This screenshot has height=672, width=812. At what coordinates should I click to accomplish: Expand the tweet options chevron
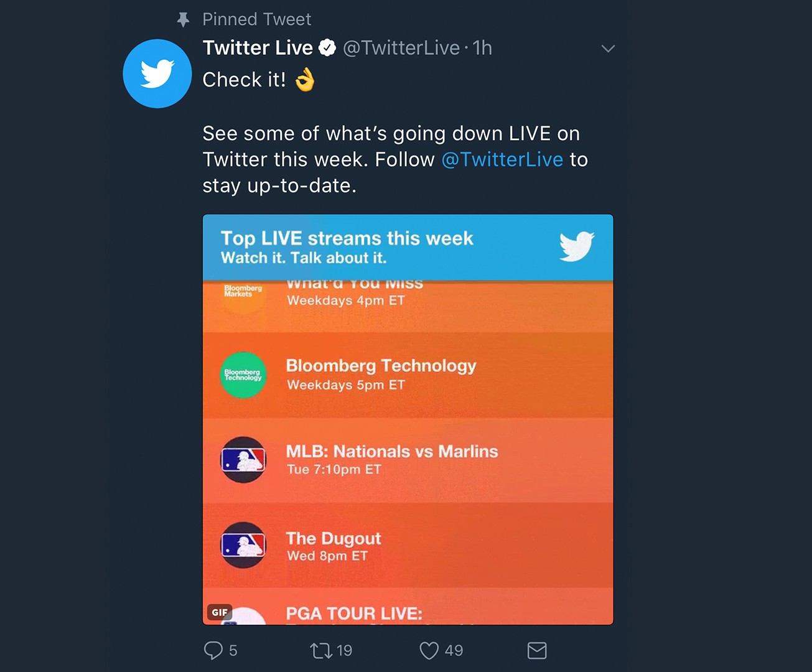point(608,49)
